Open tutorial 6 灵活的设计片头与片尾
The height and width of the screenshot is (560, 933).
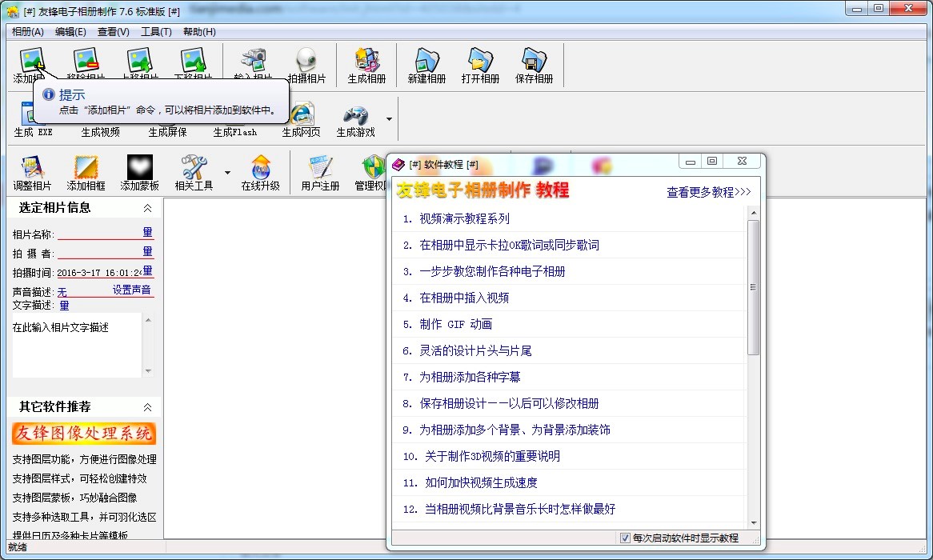coord(475,350)
